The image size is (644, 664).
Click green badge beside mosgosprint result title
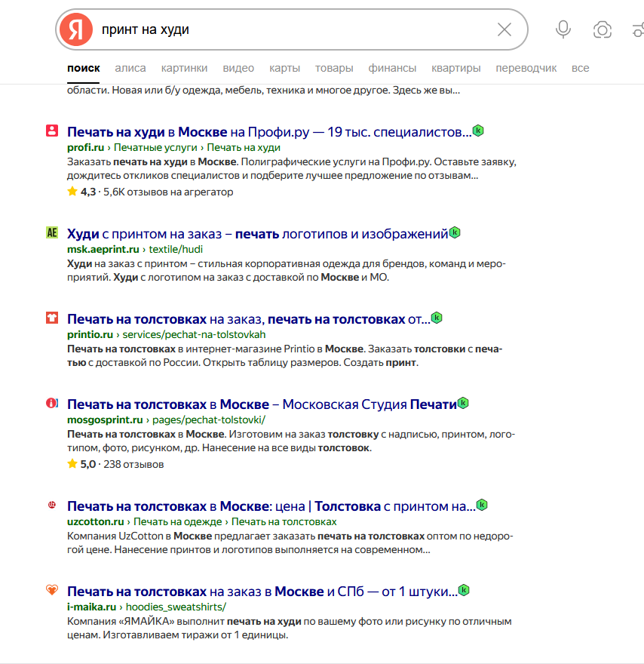[463, 403]
